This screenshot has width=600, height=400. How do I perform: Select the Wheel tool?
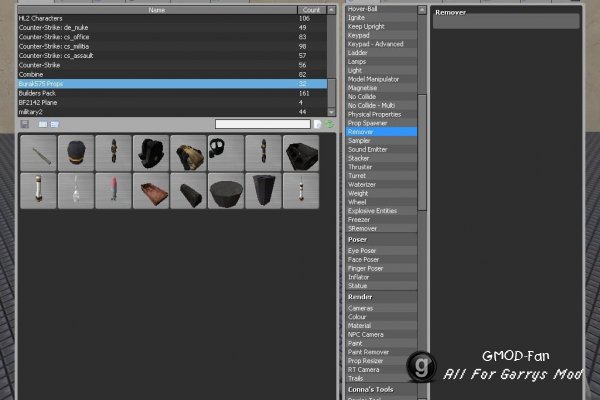(381, 202)
